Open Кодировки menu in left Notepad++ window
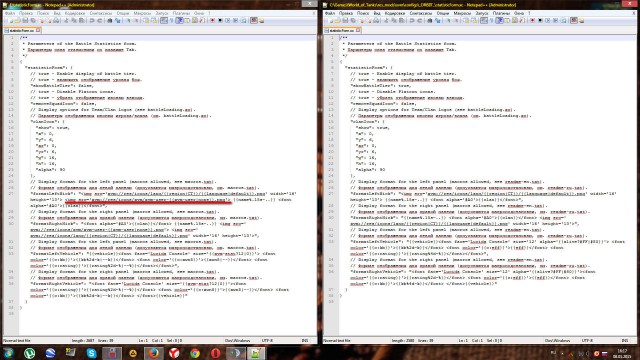 coord(75,13)
